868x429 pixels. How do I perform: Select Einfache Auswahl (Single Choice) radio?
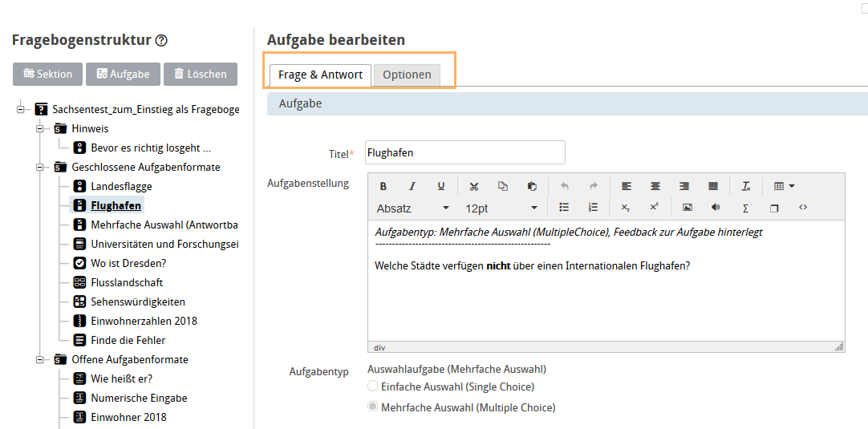[x=373, y=387]
